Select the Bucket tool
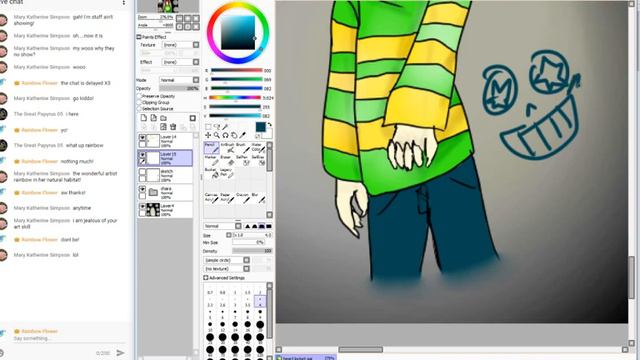Image resolution: width=640 pixels, height=360 pixels. pos(211,173)
